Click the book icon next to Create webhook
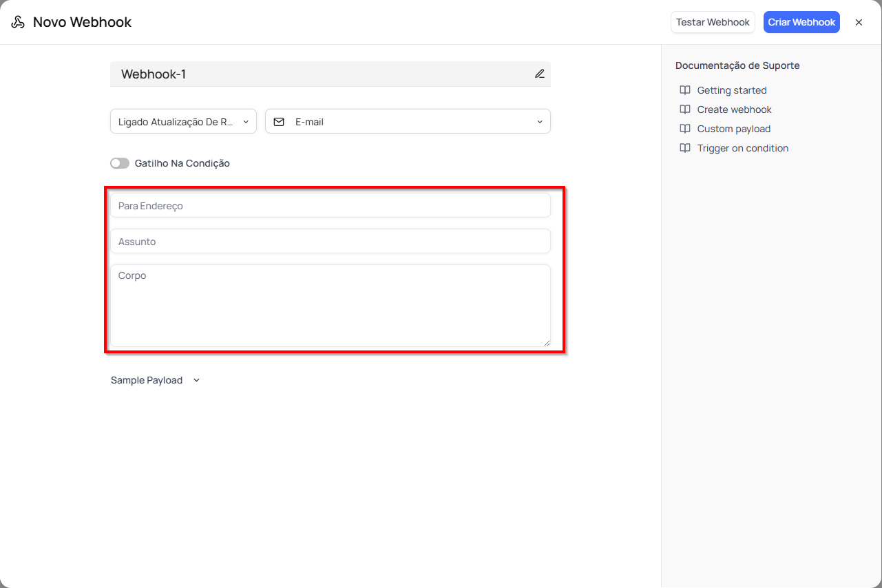The image size is (882, 588). click(685, 109)
